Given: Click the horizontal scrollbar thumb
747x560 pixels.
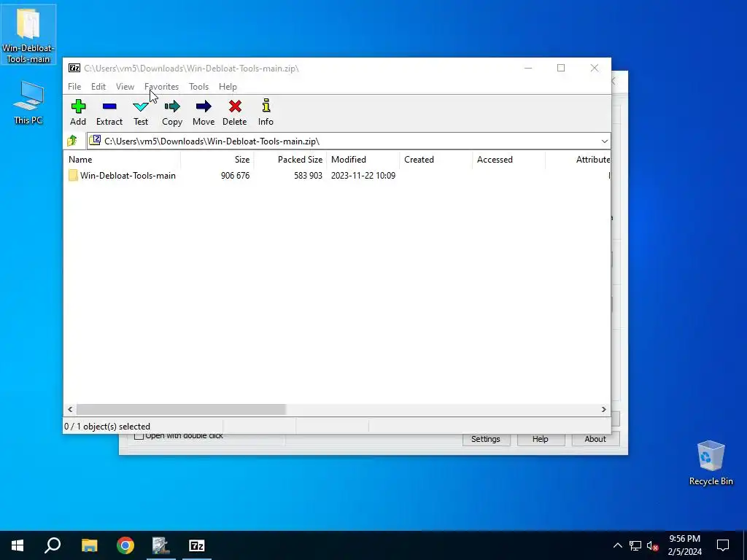Looking at the screenshot, I should click(181, 410).
